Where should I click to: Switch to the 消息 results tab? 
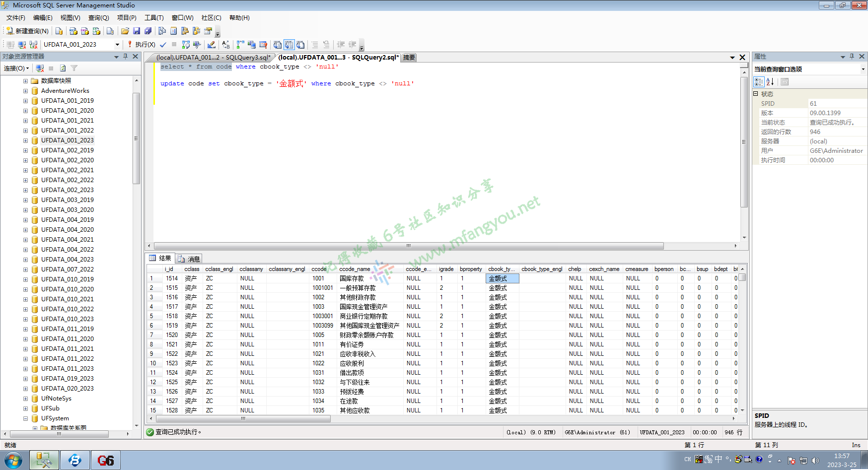[189, 259]
